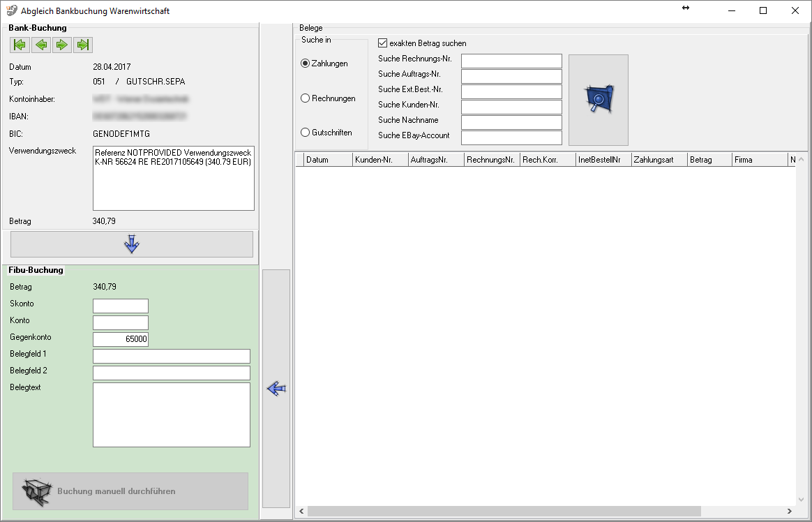This screenshot has height=522, width=812.
Task: Click into the Gegenkonto field showing 65000
Action: click(x=121, y=339)
